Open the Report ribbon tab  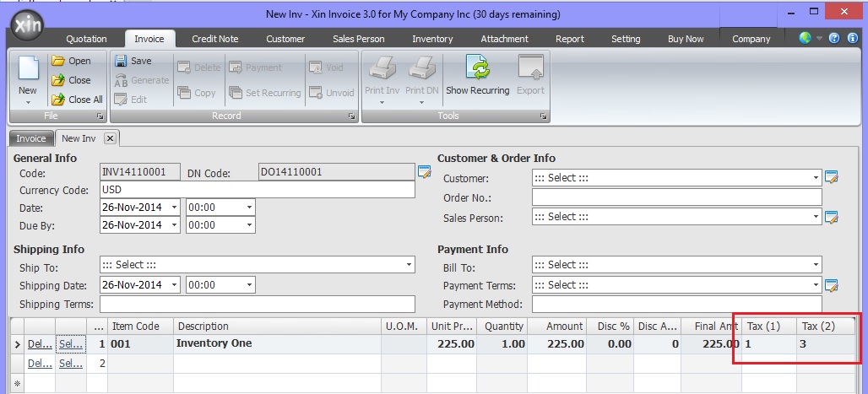pos(570,39)
